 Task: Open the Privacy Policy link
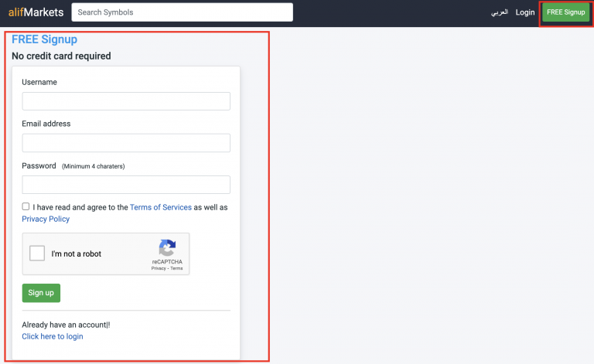[x=46, y=219]
